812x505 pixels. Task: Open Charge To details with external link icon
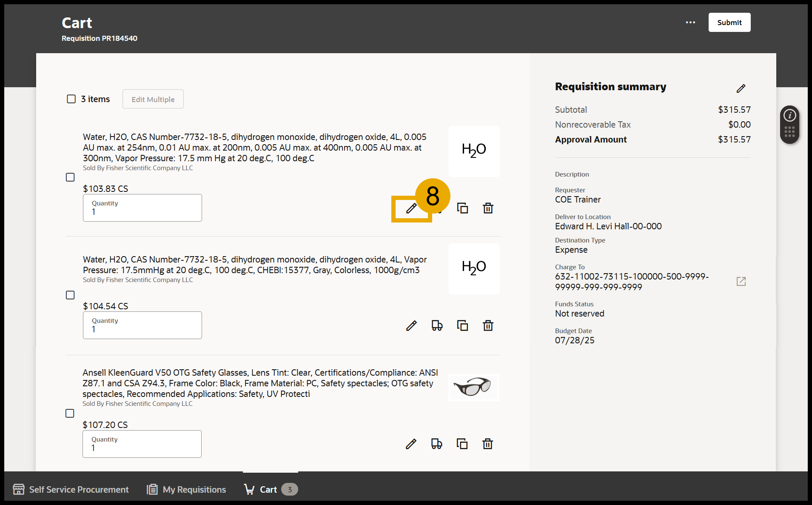[x=741, y=281]
